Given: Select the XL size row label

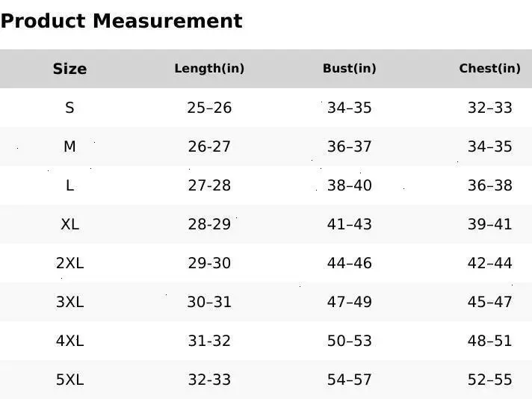Looking at the screenshot, I should point(69,224).
